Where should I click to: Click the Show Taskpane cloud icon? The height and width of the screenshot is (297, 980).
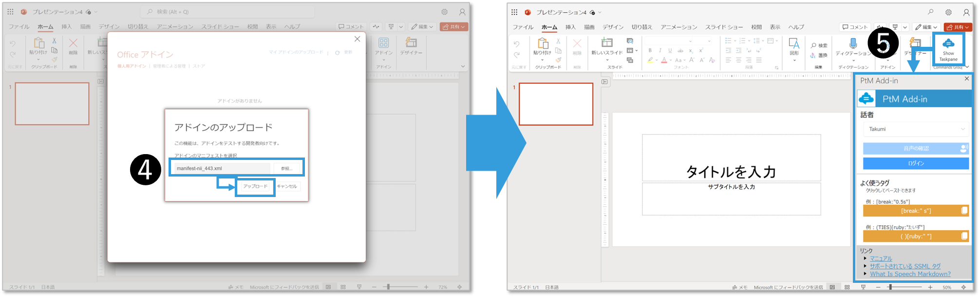coord(948,44)
